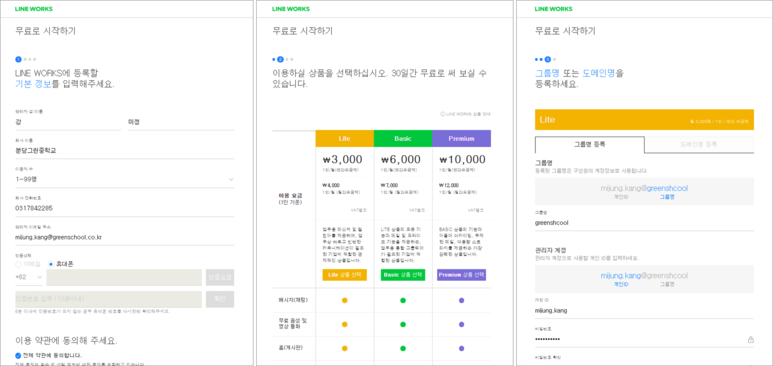Click the admin email field mijung.kang@greenschool.co.kr
Viewport: 773px width, 366px height.
coord(125,237)
